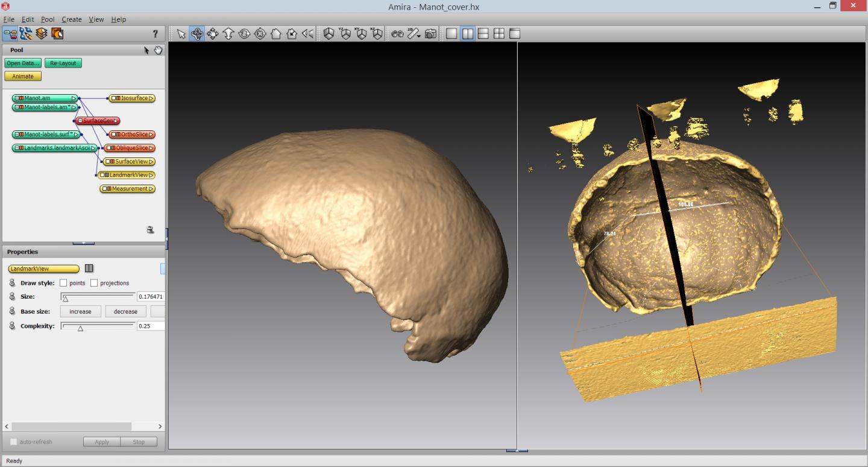
Task: Expand the Manot.am module arrow
Action: click(74, 98)
